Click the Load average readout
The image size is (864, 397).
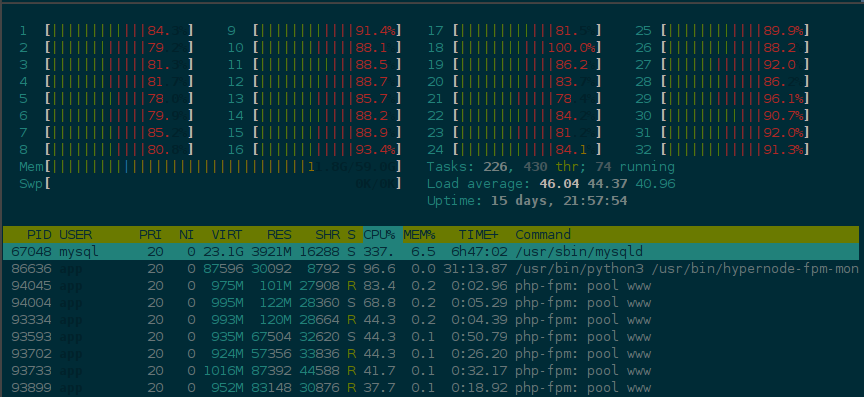coord(551,184)
